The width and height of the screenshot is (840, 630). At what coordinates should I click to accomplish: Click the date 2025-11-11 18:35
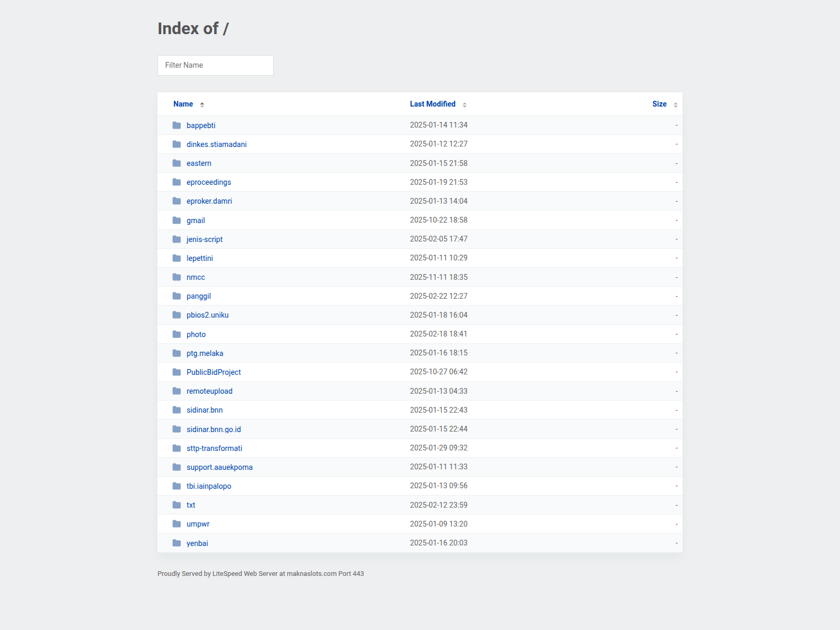(439, 277)
